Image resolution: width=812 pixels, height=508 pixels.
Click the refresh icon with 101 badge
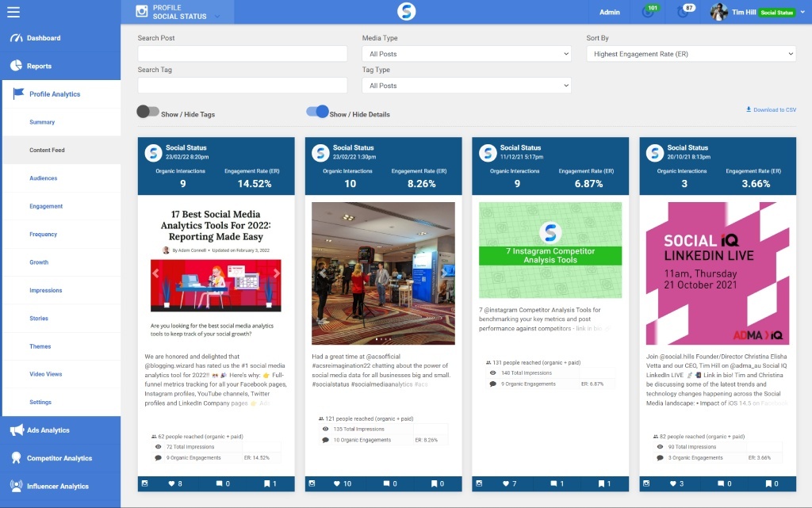[648, 13]
